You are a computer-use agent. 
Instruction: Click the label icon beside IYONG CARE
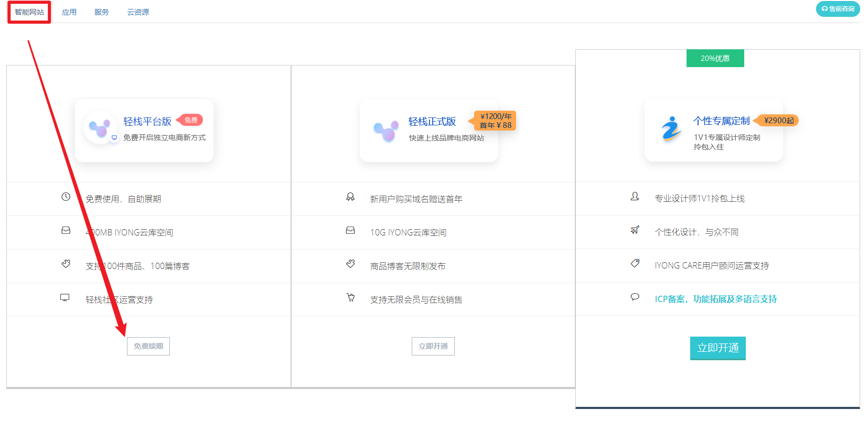635,263
